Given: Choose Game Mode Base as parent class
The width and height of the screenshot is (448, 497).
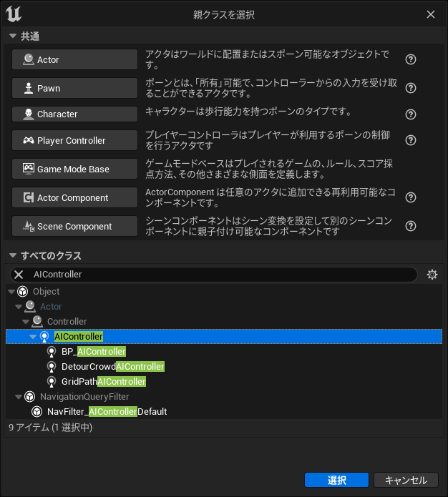Looking at the screenshot, I should 75,169.
